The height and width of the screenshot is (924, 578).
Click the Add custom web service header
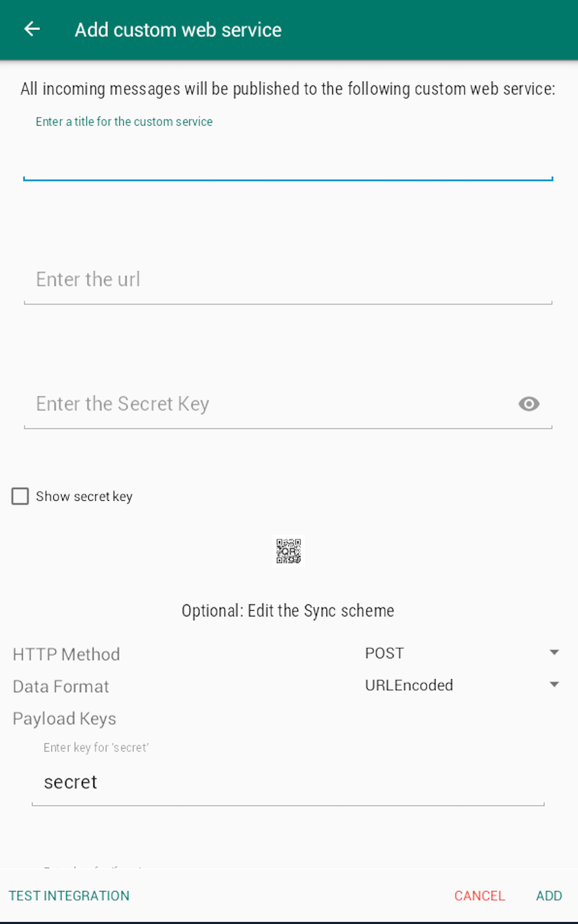(x=178, y=29)
